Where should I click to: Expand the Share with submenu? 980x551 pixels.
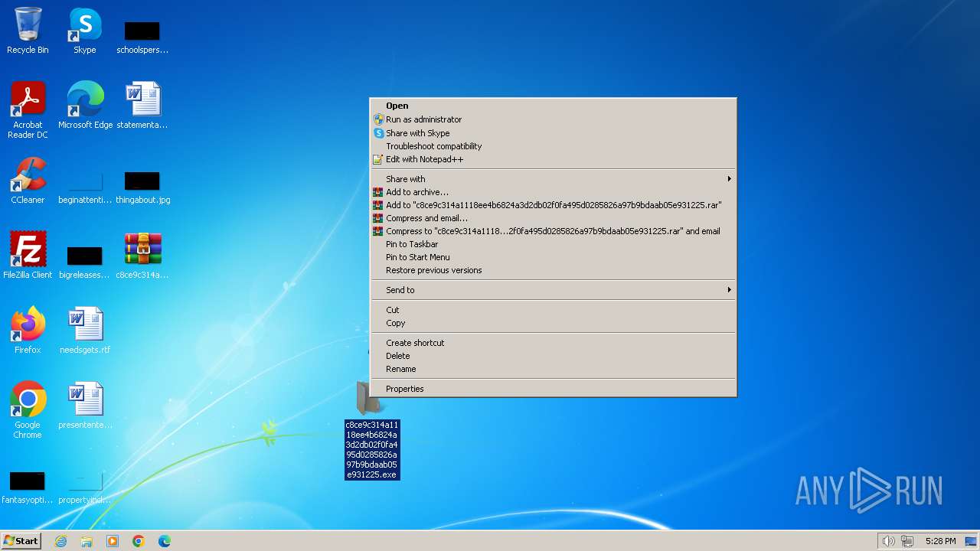pos(553,179)
